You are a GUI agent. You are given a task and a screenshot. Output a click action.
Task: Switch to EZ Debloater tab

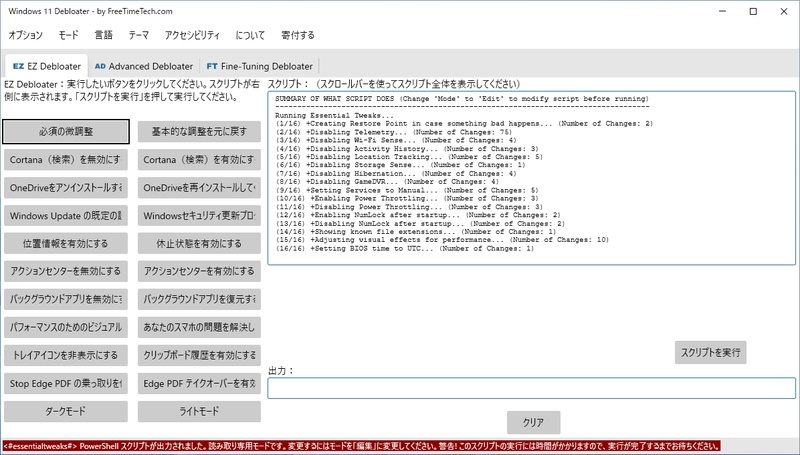[x=47, y=66]
